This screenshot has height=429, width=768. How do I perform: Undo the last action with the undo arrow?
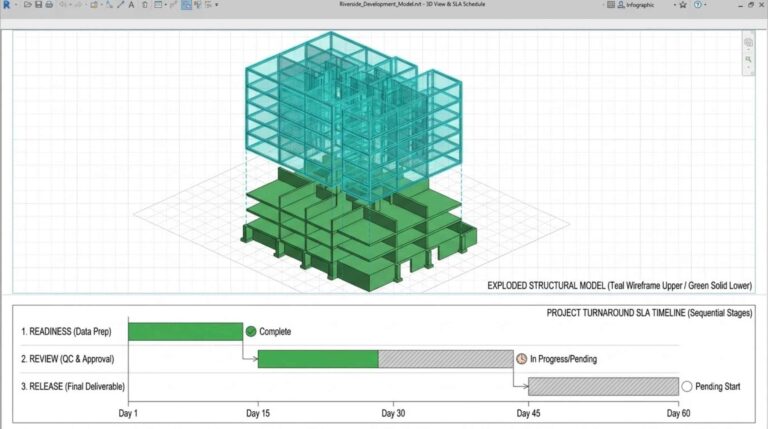(x=63, y=4)
